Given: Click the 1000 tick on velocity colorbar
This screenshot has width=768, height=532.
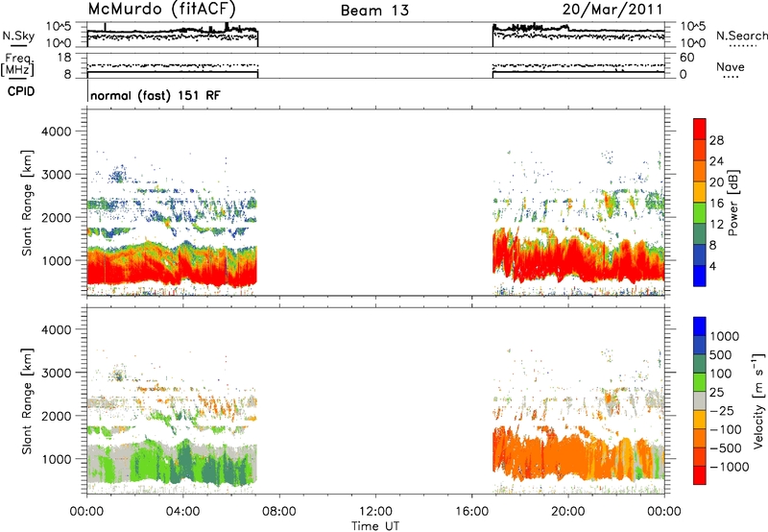Looking at the screenshot, I should [x=725, y=336].
